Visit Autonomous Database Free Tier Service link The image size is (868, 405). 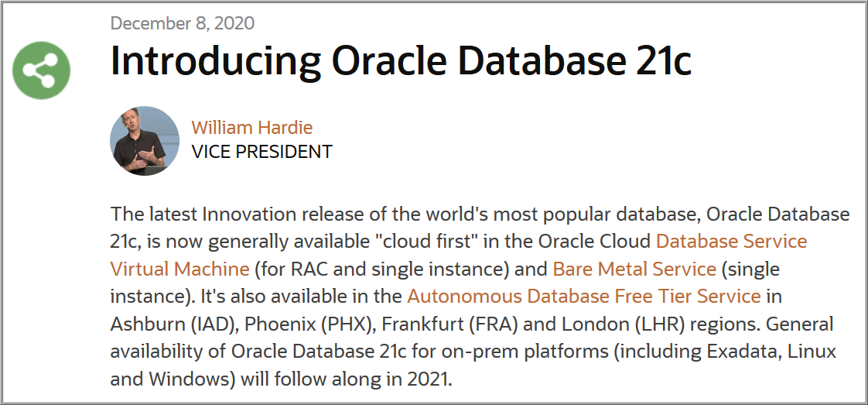(583, 296)
